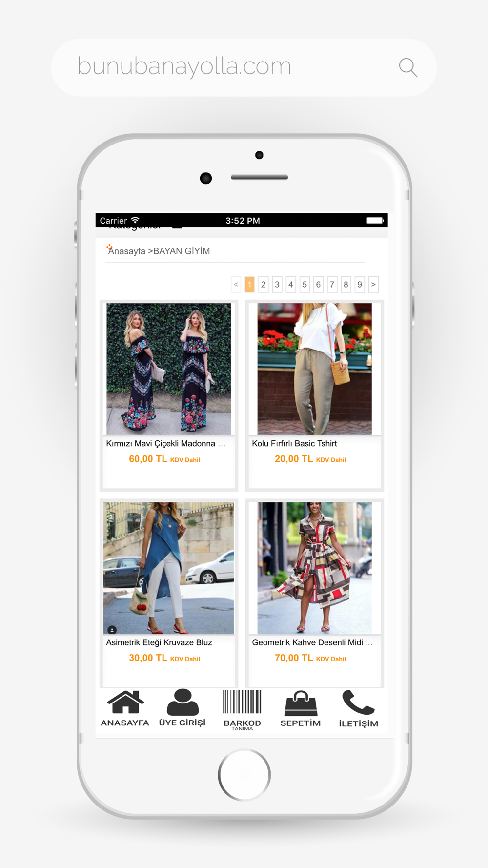Click the 20,00 TL price

(x=294, y=459)
